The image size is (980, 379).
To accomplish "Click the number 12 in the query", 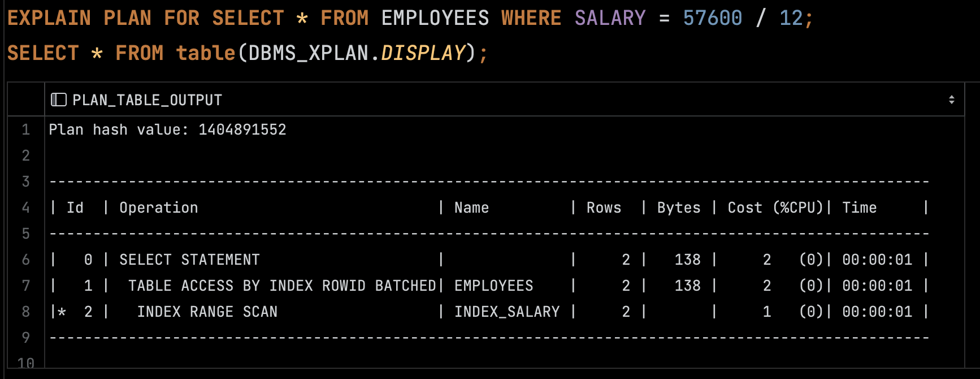I will click(x=791, y=18).
